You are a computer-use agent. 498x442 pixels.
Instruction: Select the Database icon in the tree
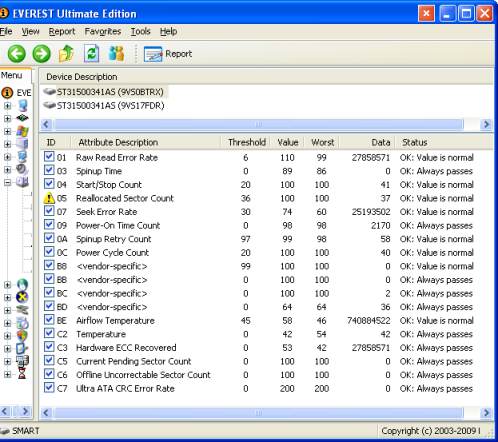point(22,361)
